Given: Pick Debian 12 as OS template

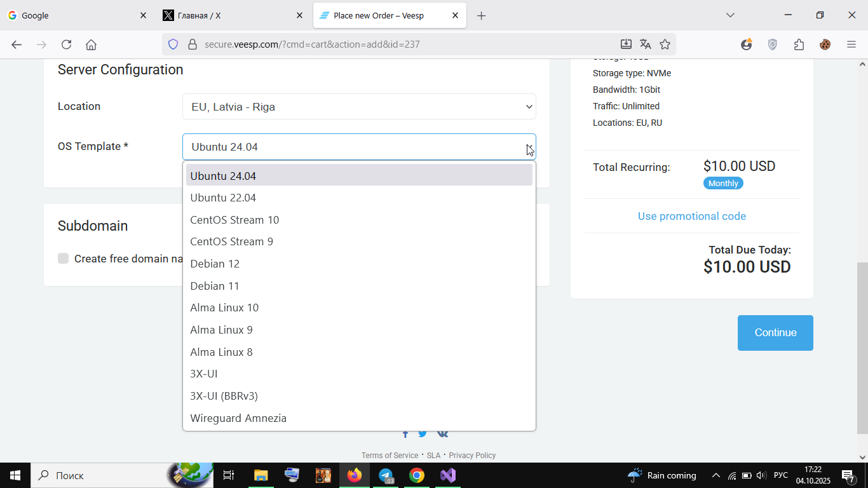Looking at the screenshot, I should pyautogui.click(x=359, y=264).
